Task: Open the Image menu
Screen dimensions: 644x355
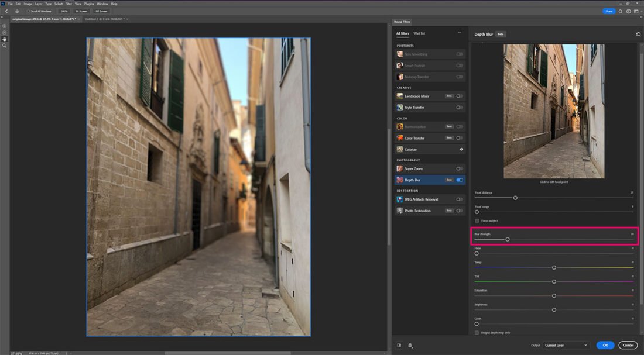Action: pyautogui.click(x=28, y=4)
